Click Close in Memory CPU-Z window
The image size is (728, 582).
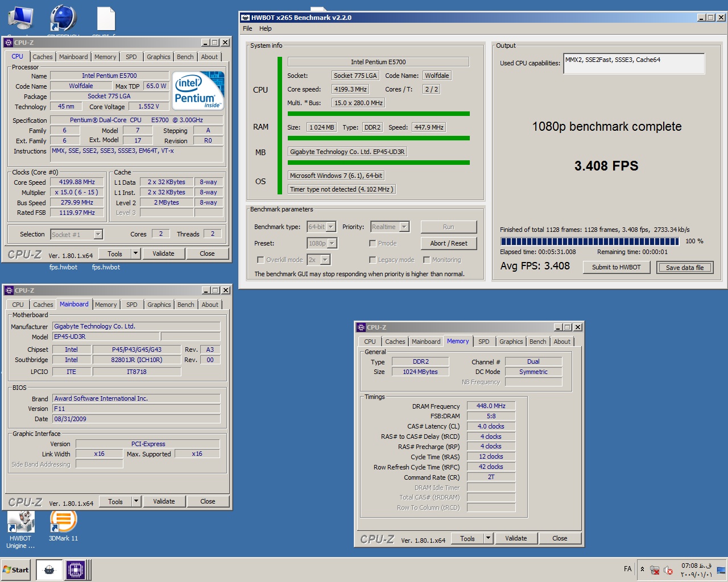(560, 538)
